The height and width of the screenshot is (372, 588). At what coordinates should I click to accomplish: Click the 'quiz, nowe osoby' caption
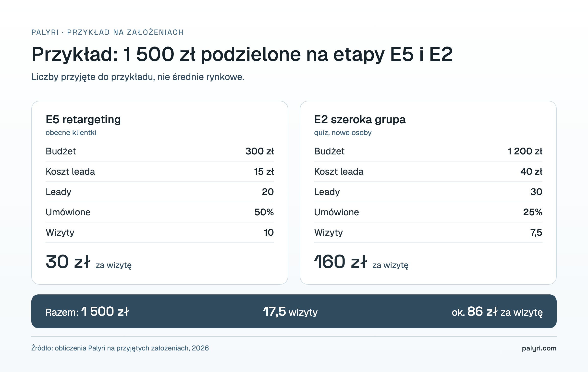click(343, 133)
